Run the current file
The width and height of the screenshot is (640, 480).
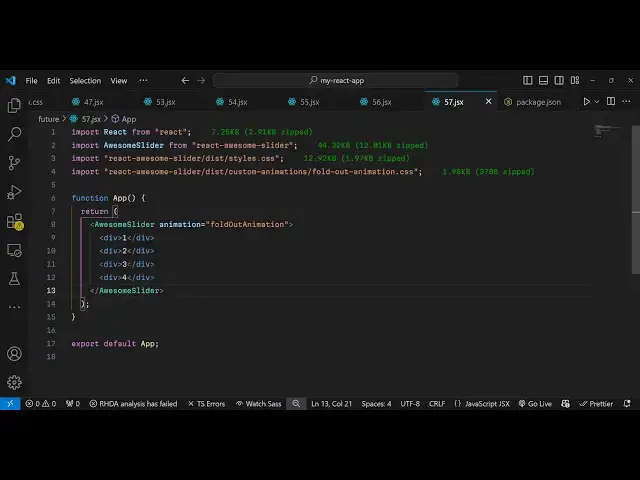point(587,102)
